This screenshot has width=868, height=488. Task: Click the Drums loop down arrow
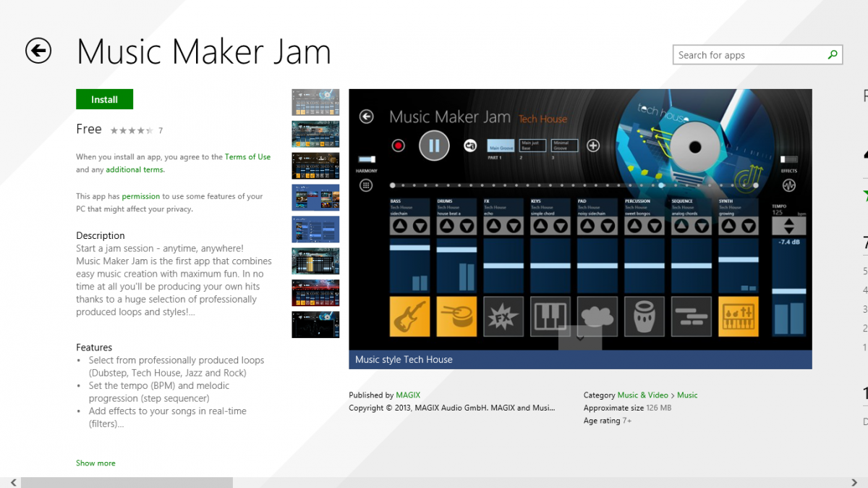[x=467, y=226]
